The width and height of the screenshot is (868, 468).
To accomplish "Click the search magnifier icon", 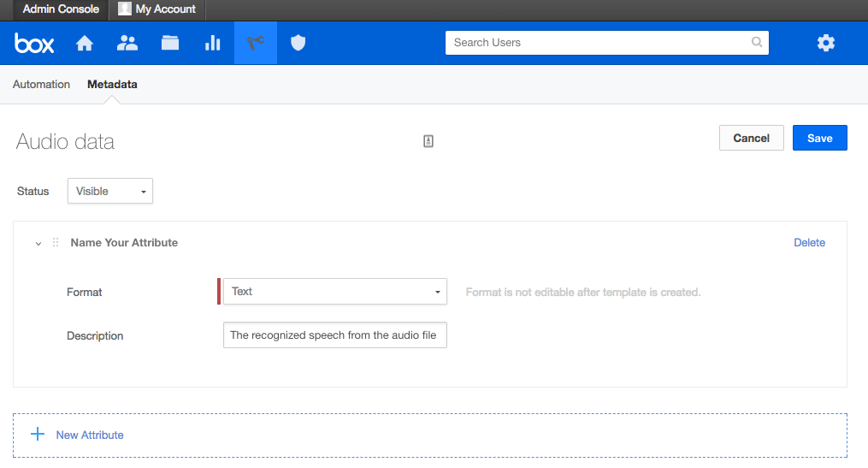I will (757, 42).
